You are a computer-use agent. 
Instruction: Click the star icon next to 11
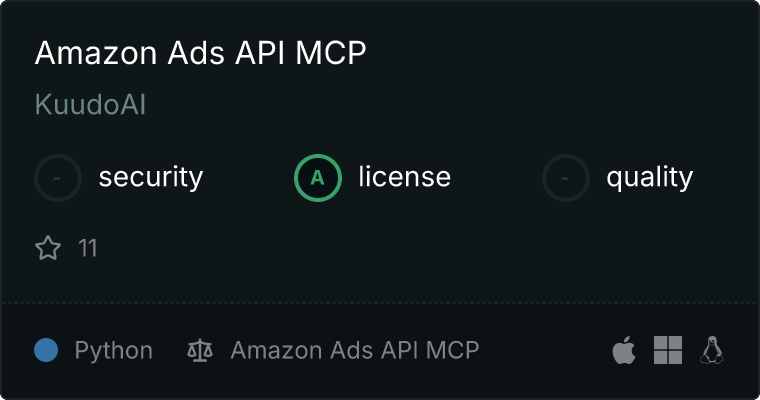(x=48, y=248)
